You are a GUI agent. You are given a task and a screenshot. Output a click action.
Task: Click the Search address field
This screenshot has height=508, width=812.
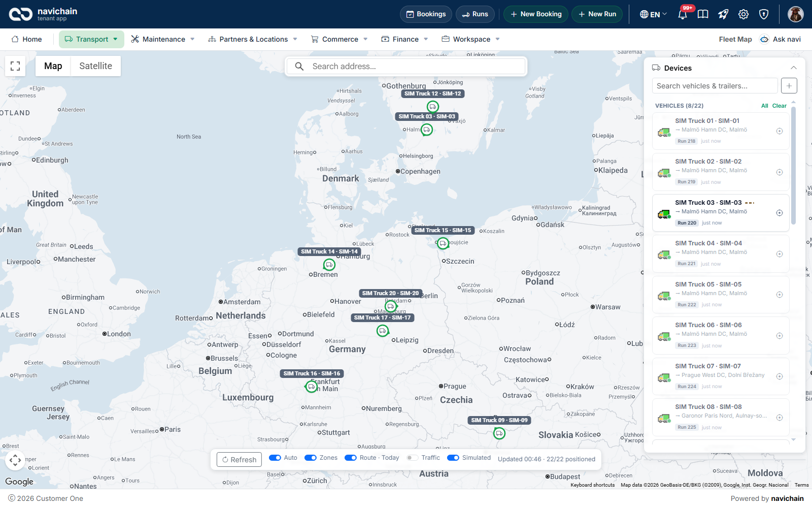pyautogui.click(x=406, y=67)
